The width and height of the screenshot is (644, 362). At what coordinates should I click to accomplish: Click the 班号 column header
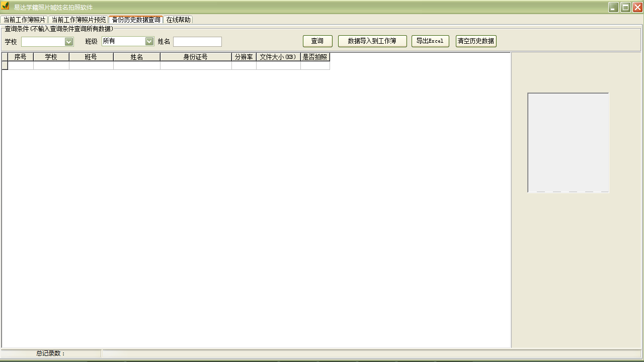pyautogui.click(x=91, y=57)
